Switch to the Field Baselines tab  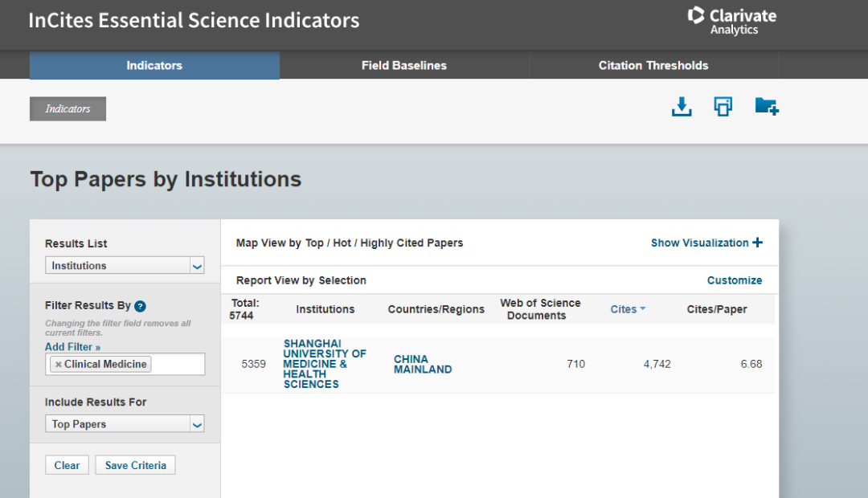(403, 66)
